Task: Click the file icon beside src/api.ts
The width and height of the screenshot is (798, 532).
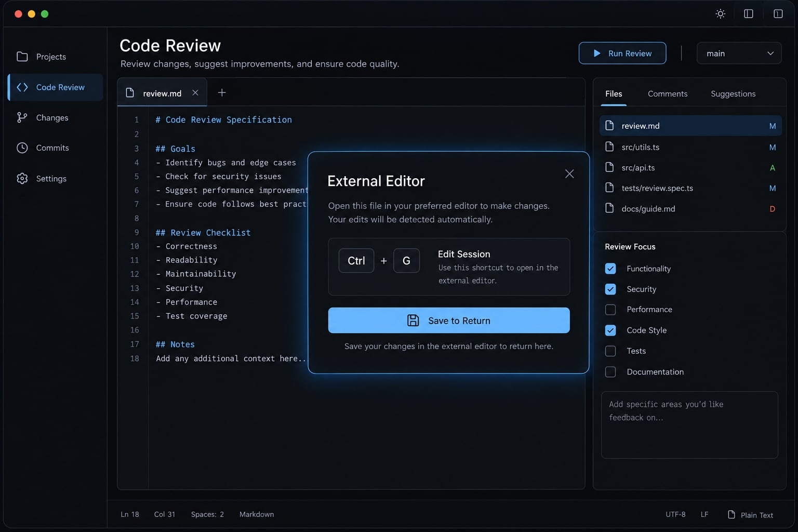Action: (x=610, y=167)
